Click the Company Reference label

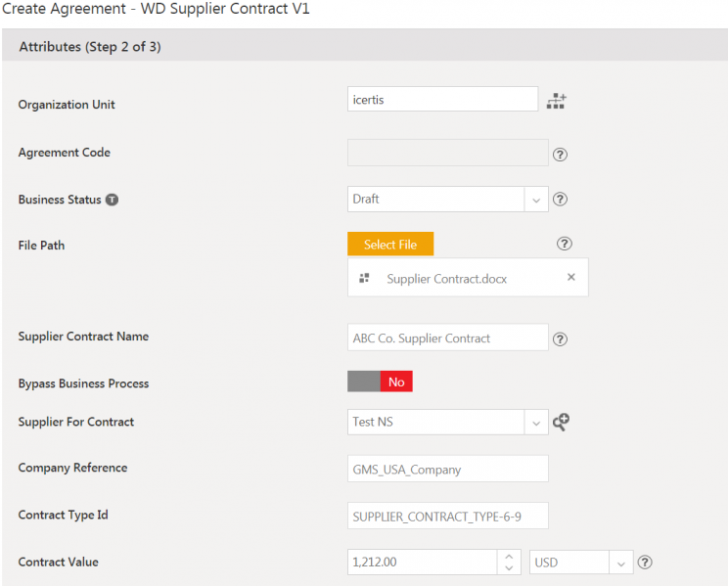[x=72, y=468]
